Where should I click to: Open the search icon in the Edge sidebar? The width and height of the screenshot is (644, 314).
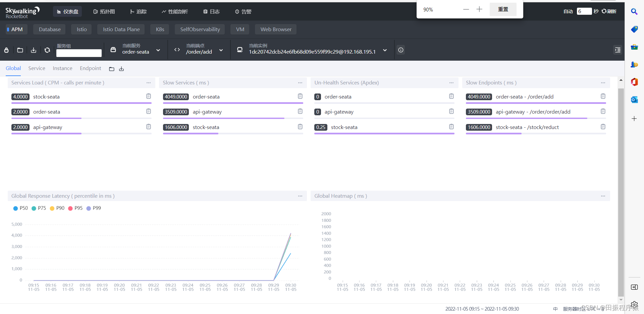pyautogui.click(x=634, y=11)
